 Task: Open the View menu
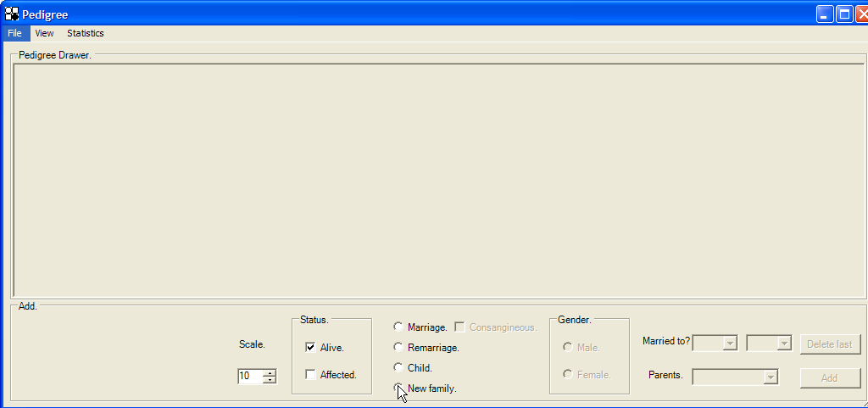44,33
